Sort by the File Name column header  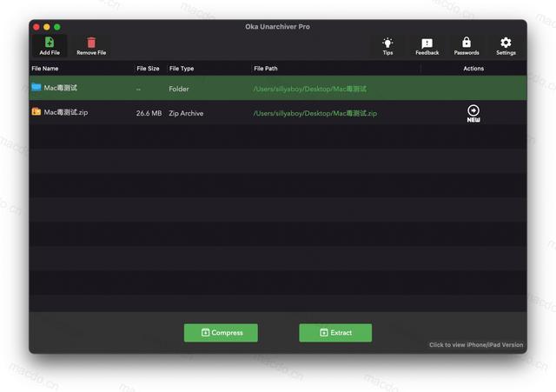point(45,69)
